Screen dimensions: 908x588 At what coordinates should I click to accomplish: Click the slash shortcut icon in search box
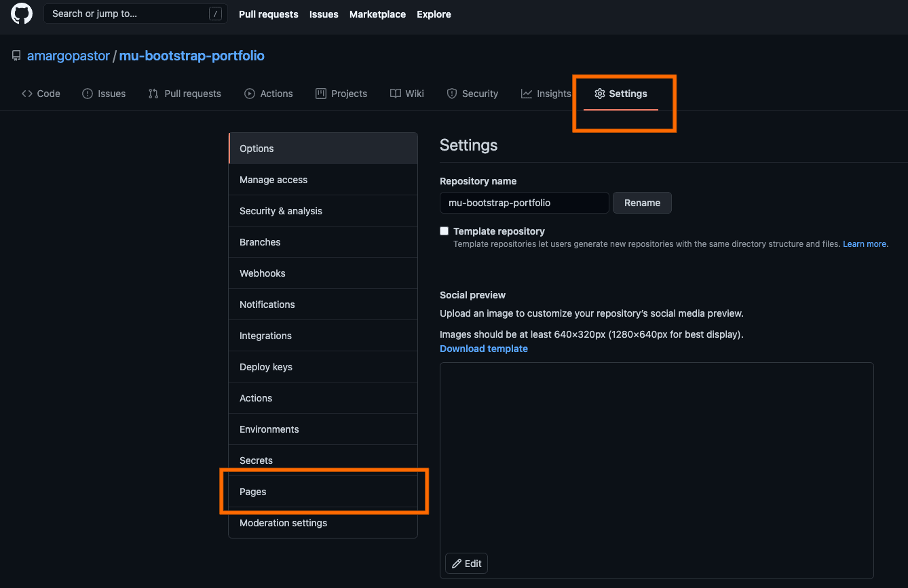(216, 14)
